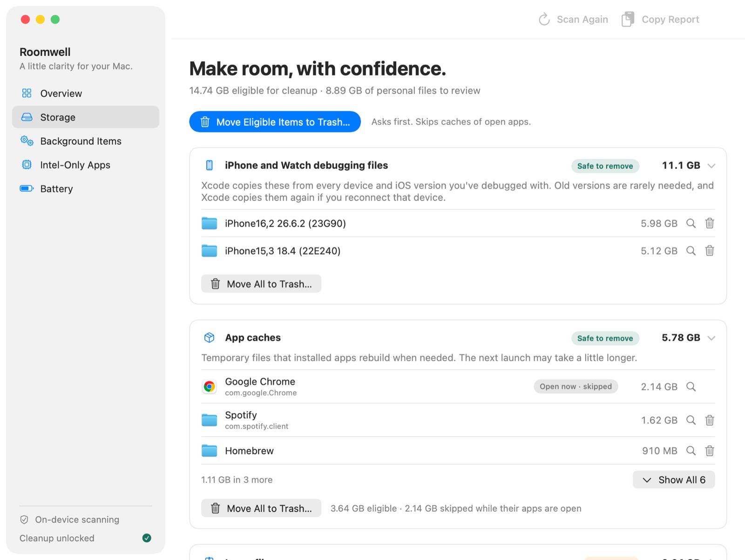Reveal iPhone16,2 26.6.2 folder with magnifier
This screenshot has width=745, height=560.
click(x=691, y=223)
